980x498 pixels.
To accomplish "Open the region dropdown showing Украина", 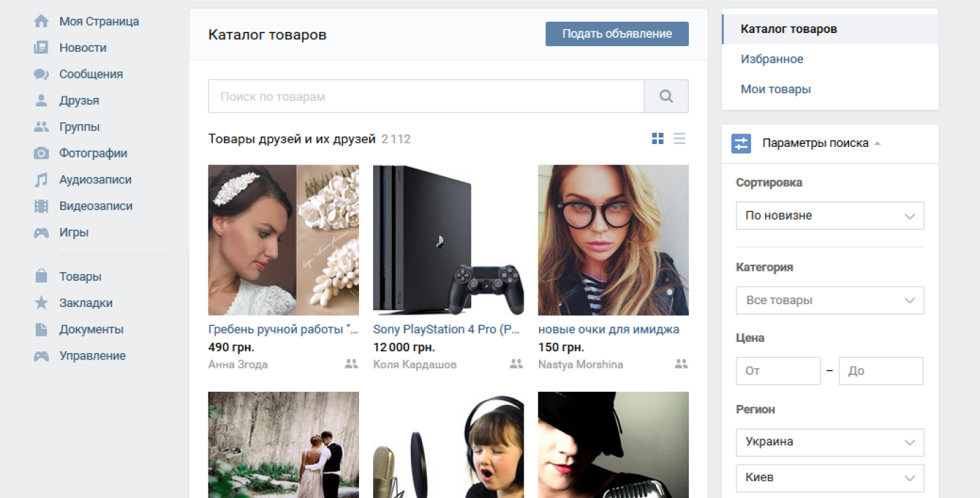I will pos(829,442).
